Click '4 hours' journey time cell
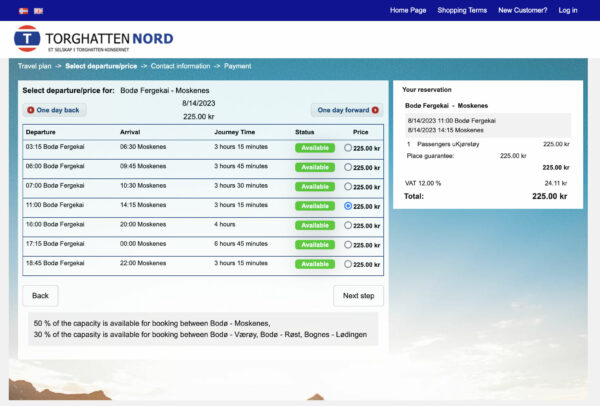600x406 pixels. [225, 224]
